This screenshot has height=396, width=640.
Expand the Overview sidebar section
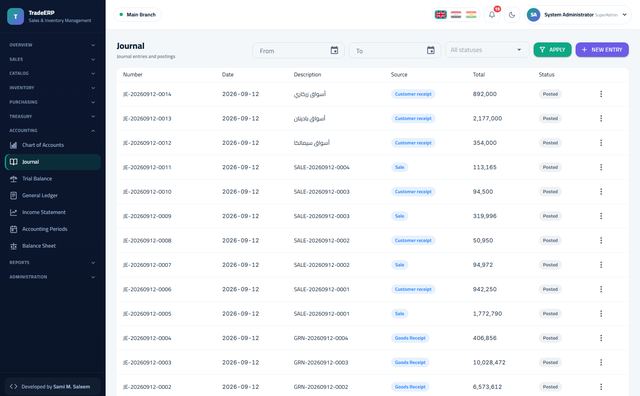52,45
